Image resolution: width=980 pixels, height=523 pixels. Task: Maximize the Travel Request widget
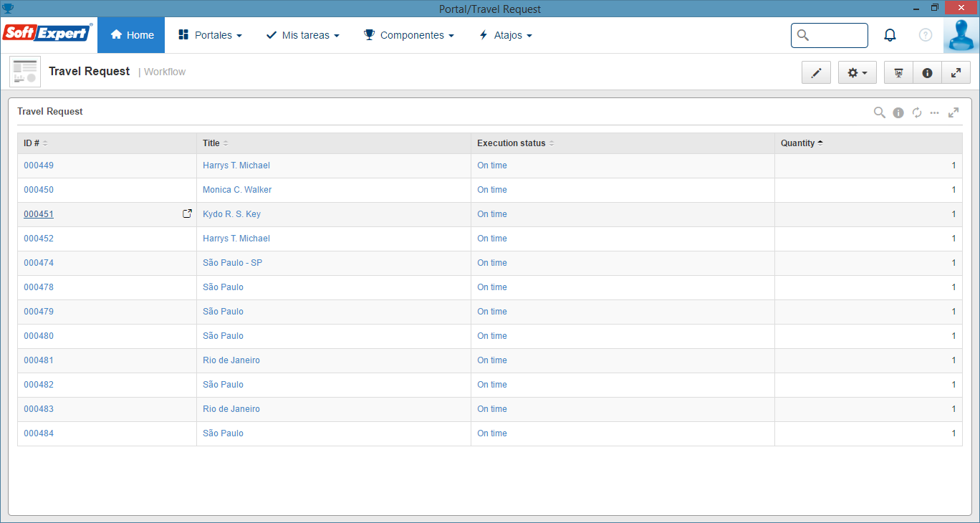click(953, 112)
